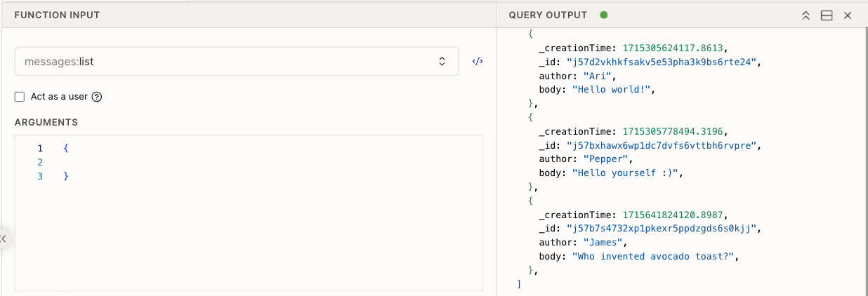Click the "ARGUMENTS" label
Image resolution: width=868 pixels, height=296 pixels.
tap(46, 122)
